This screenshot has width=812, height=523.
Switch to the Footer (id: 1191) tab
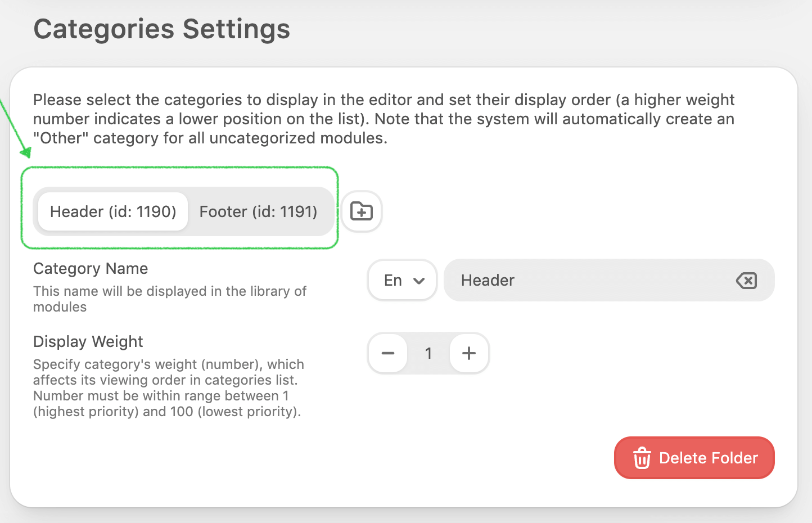point(258,211)
